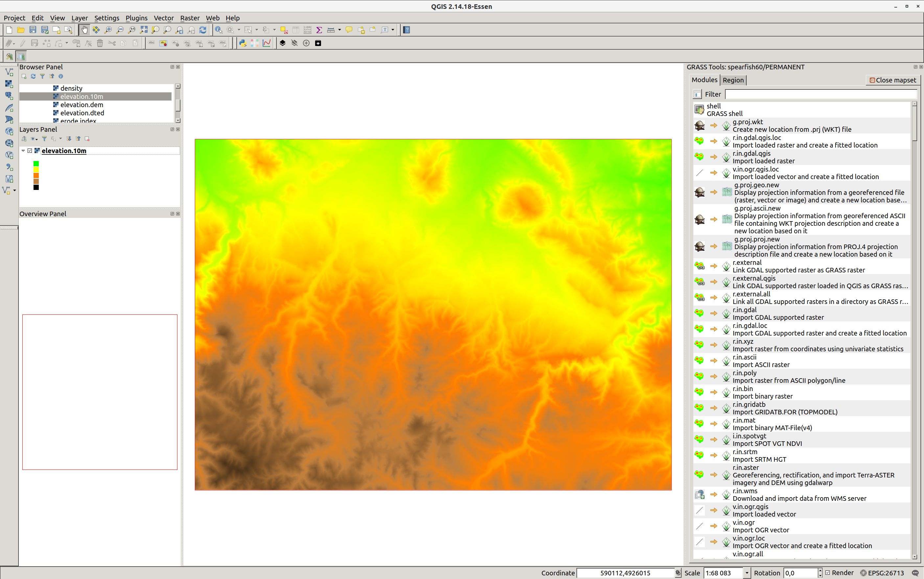Open the Project menu
Screen dimensions: 924x579
(x=14, y=18)
